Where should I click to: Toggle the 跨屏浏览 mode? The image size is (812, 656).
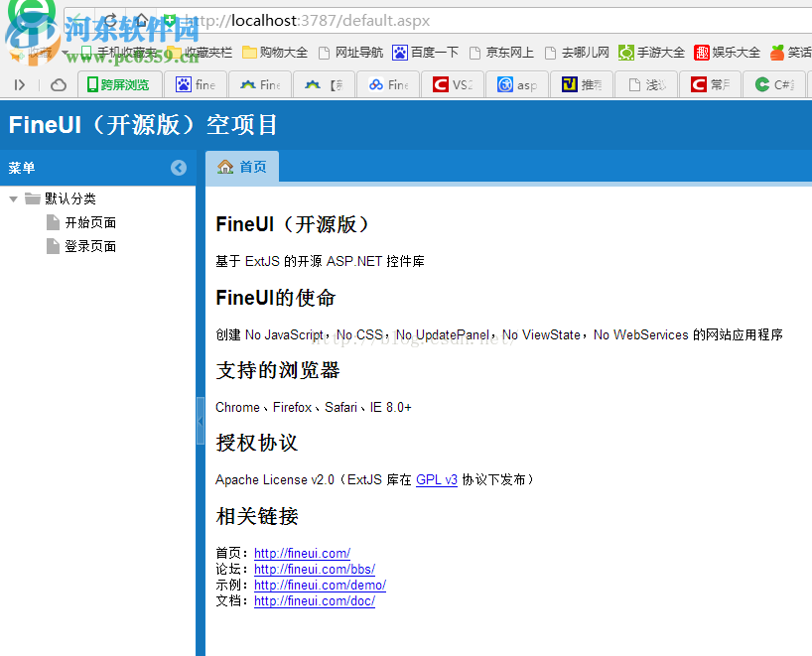pos(119,84)
